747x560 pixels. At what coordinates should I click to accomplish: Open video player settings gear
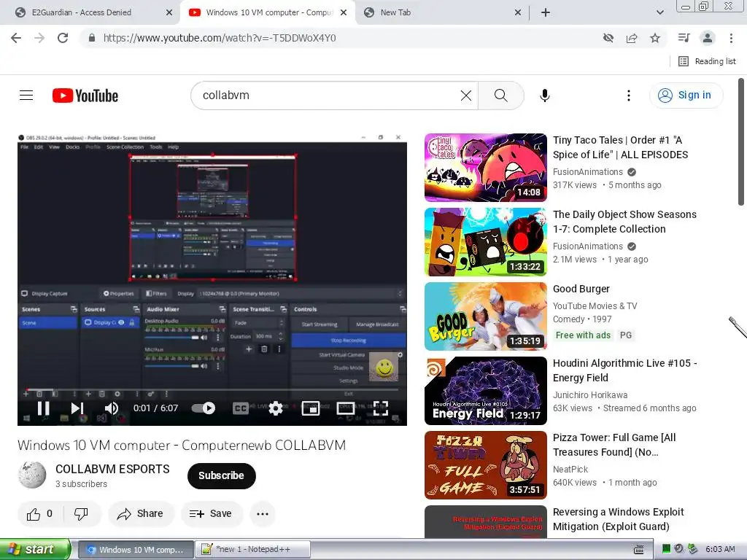coord(275,408)
